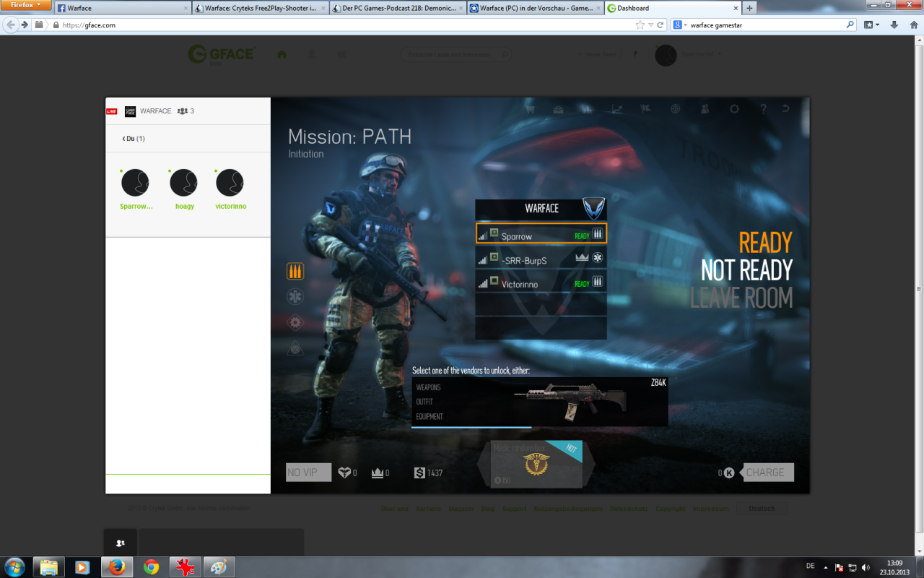Open the Medic random box offer

click(536, 464)
